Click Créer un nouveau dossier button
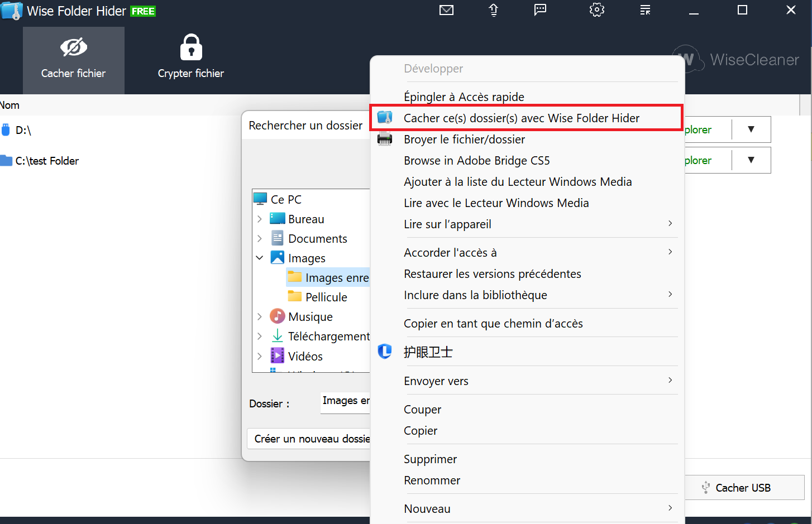812x524 pixels. click(x=309, y=439)
